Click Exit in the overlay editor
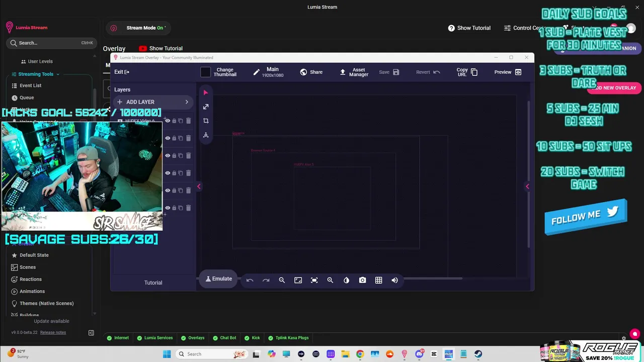Screen dimensions: 644x362 (x=122, y=72)
